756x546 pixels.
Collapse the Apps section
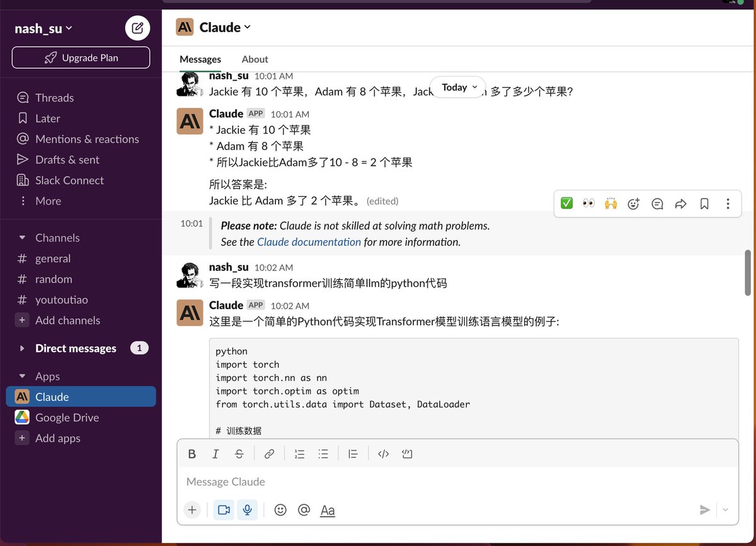23,376
